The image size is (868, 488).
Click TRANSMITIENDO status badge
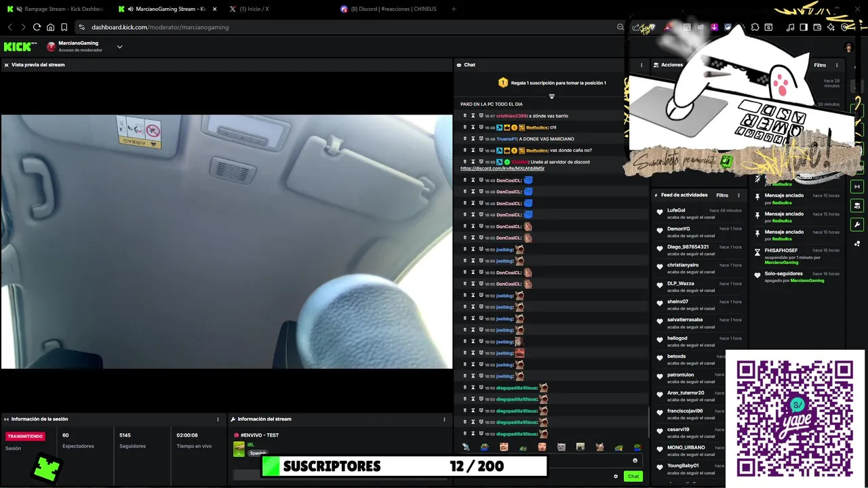pos(25,436)
